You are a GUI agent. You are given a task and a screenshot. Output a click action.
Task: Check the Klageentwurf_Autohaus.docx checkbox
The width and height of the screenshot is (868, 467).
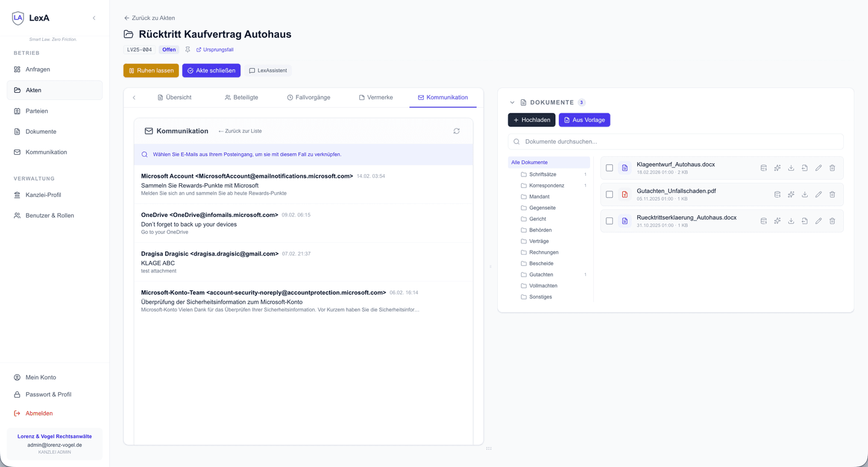(609, 168)
